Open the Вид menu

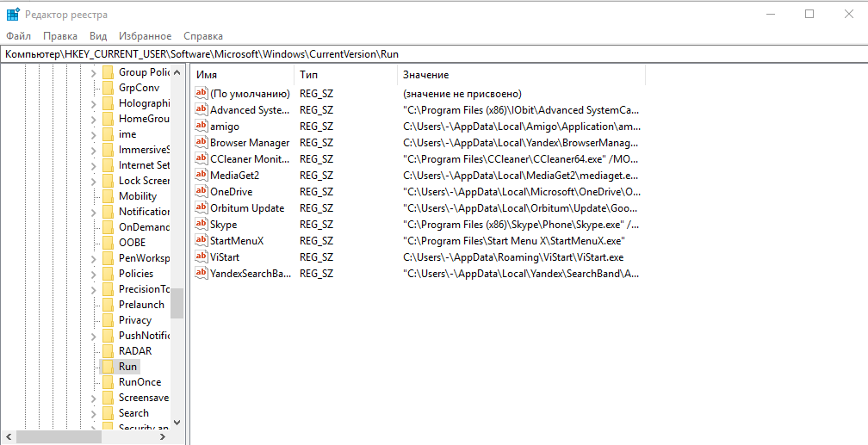point(98,36)
